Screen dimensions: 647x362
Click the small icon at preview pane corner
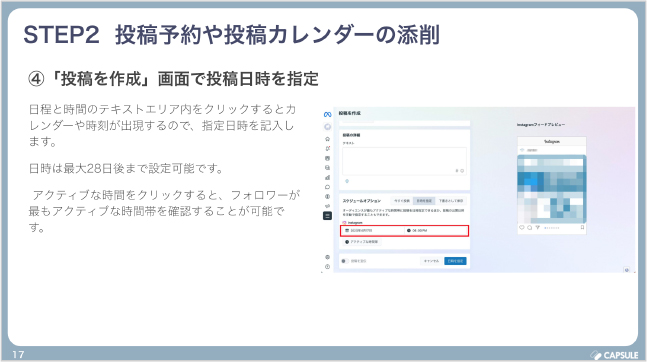[x=627, y=270]
